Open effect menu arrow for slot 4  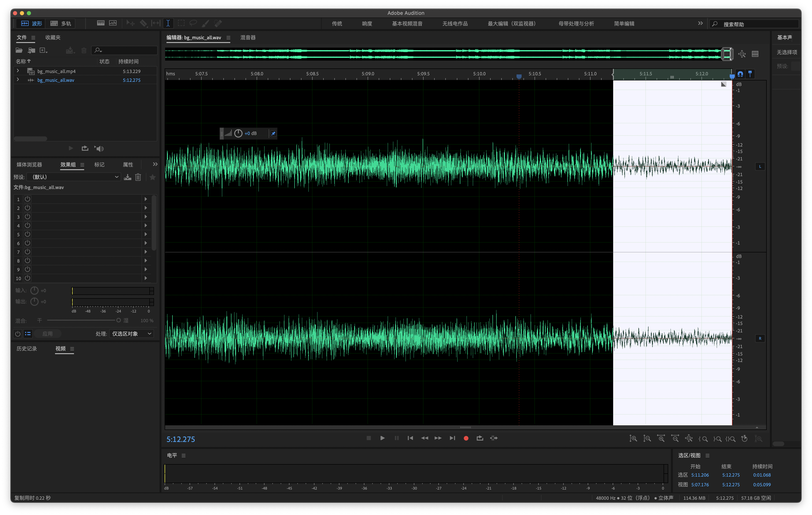146,225
